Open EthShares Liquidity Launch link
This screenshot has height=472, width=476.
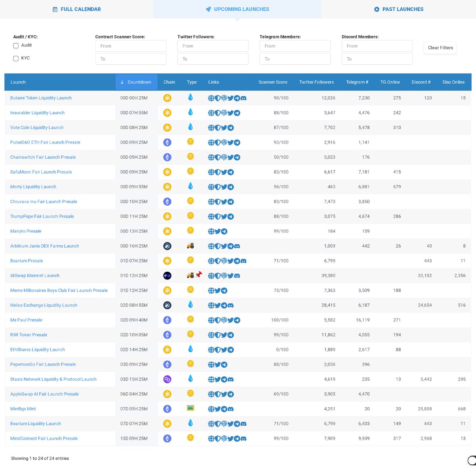coord(37,350)
